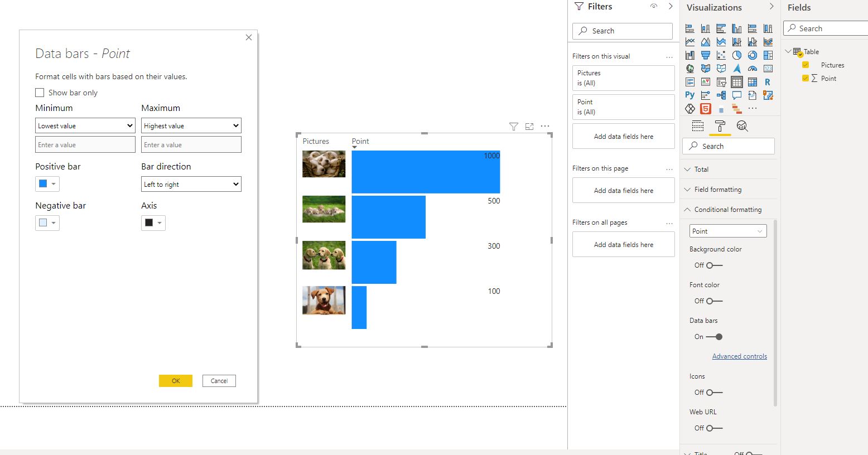Insert the gauge visualization
The width and height of the screenshot is (868, 455).
(x=753, y=69)
